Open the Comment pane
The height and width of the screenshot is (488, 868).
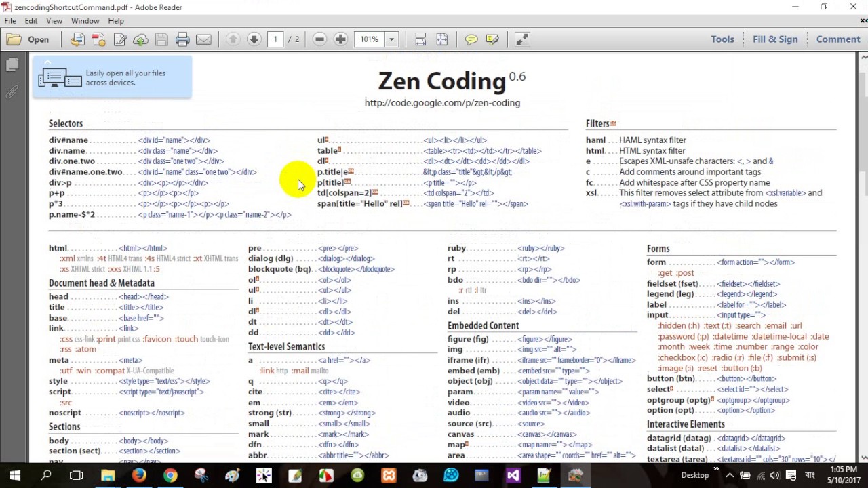pos(838,39)
